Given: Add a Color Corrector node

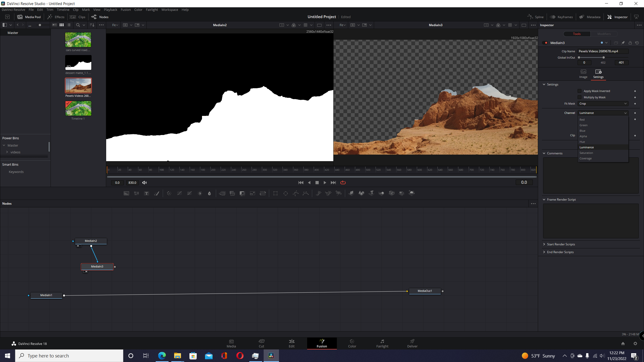Looking at the screenshot, I should click(169, 193).
